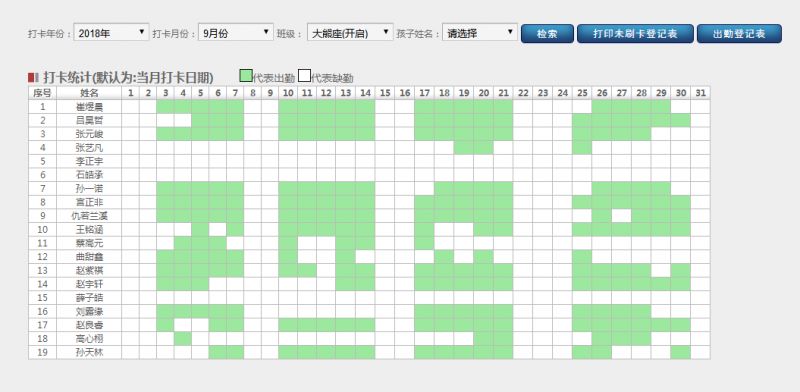
Task: Click the name 石皓承 in row 6
Action: tap(89, 175)
